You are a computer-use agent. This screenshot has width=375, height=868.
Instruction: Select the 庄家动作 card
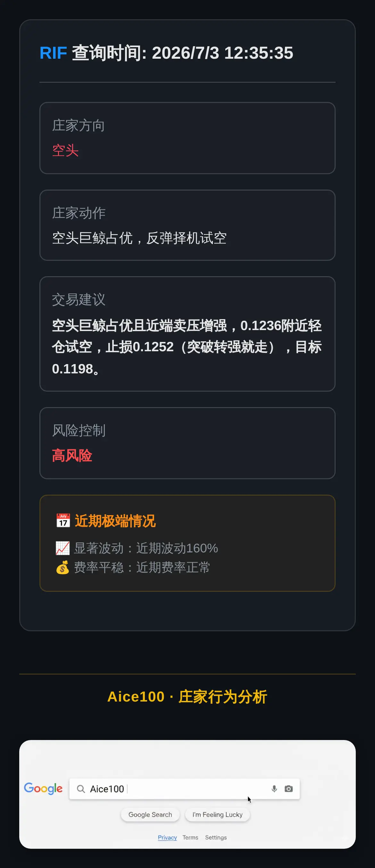tap(188, 225)
